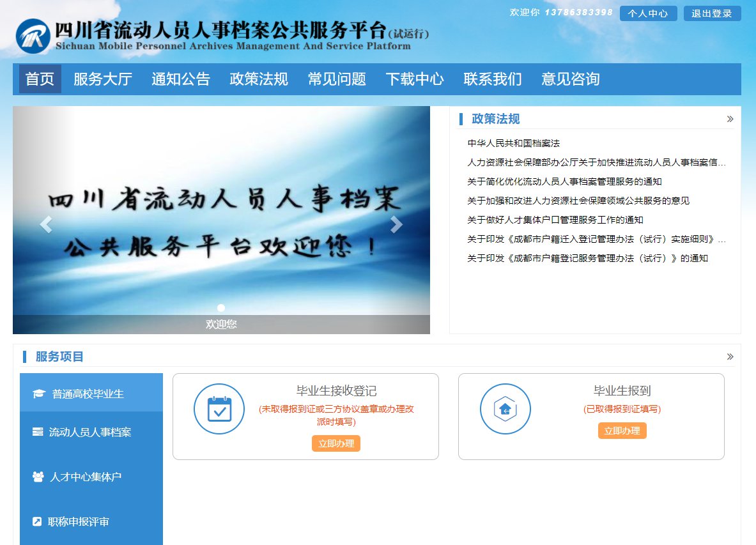The width and height of the screenshot is (756, 545).
Task: Open 意见咨询 from the navigation bar
Action: pos(571,79)
